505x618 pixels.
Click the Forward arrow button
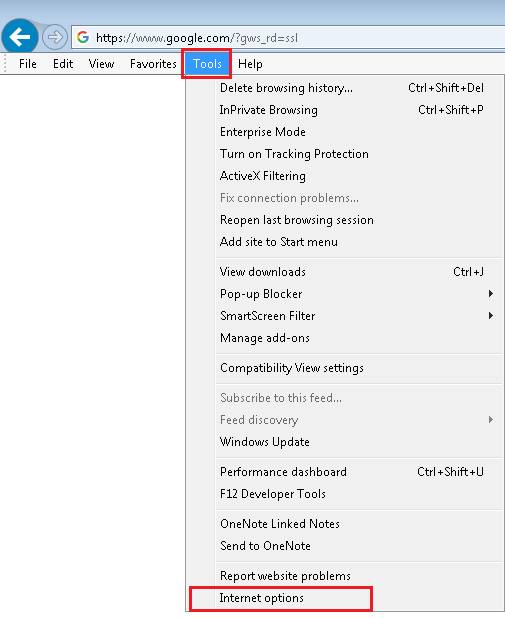[x=54, y=37]
